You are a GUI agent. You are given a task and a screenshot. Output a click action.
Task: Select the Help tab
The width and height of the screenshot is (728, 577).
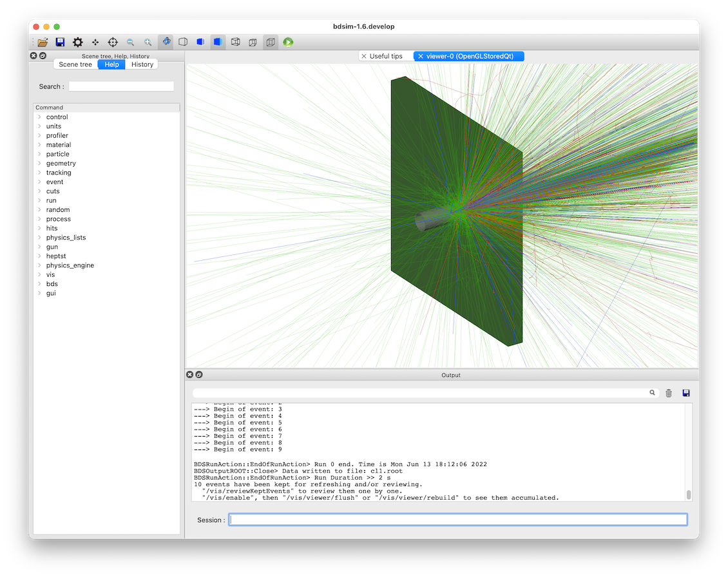click(111, 64)
